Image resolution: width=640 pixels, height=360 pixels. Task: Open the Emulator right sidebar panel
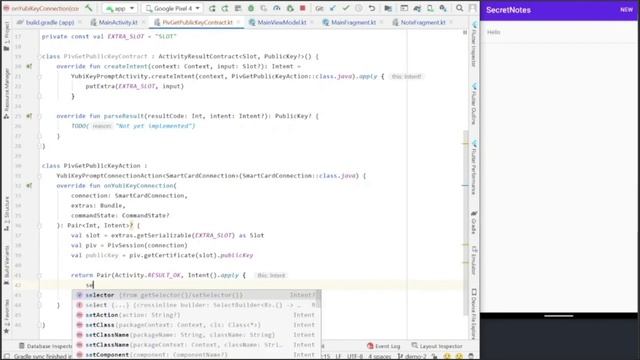pyautogui.click(x=474, y=260)
